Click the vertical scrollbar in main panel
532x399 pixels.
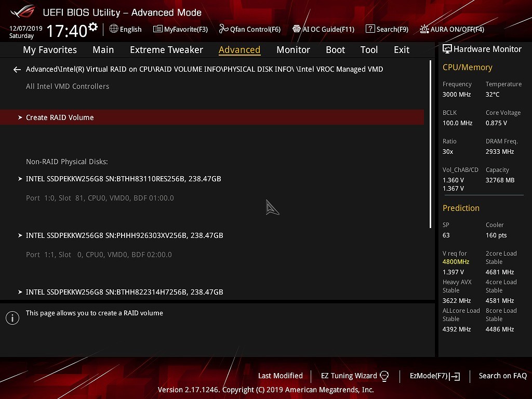point(431,144)
